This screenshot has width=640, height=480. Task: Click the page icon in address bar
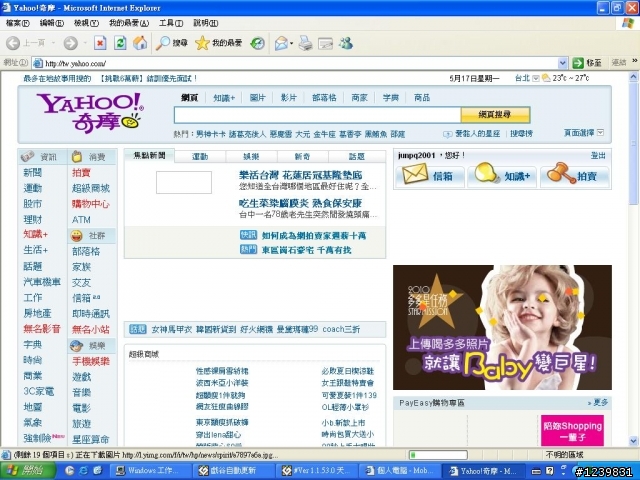tap(38, 63)
